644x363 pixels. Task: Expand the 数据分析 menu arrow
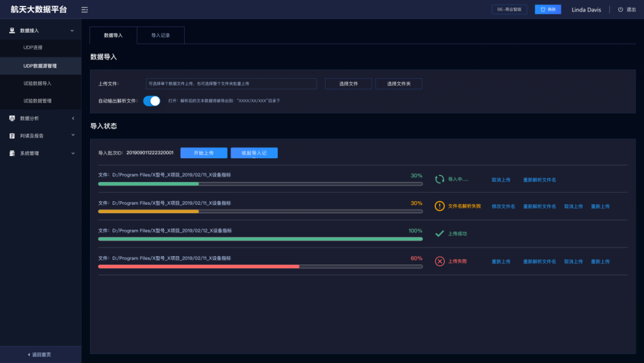click(73, 118)
